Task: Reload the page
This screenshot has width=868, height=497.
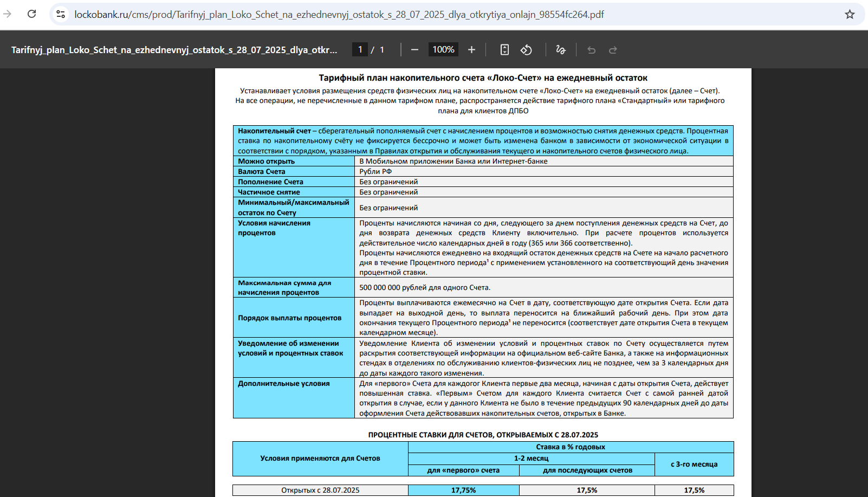Action: (x=32, y=14)
